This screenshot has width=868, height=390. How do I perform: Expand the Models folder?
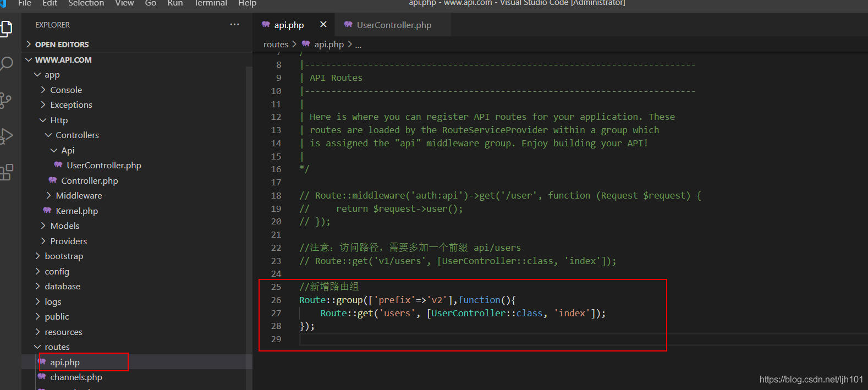tap(43, 226)
